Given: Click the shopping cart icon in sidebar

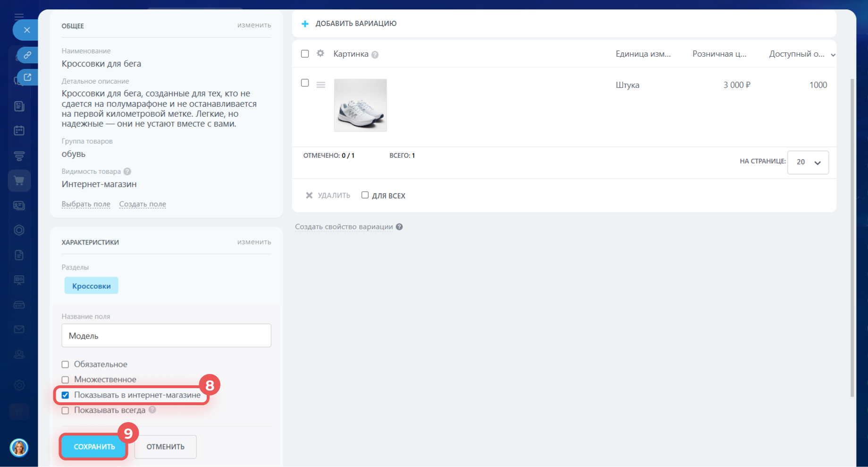Looking at the screenshot, I should (19, 181).
